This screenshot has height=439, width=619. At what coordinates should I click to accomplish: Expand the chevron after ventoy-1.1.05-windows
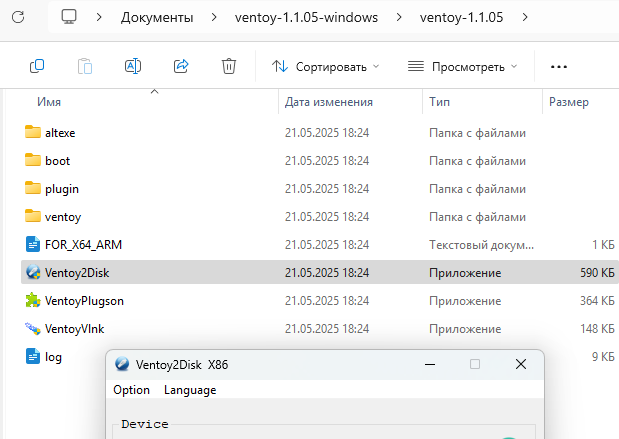click(399, 17)
